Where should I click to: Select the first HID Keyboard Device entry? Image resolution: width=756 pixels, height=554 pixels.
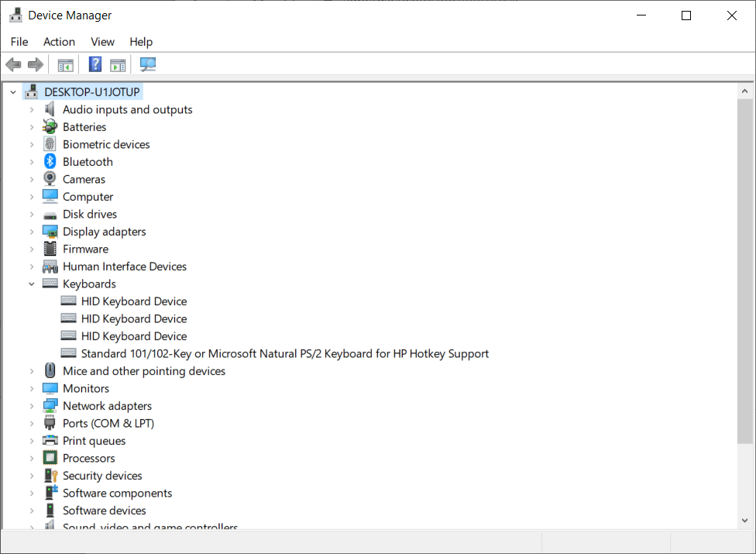tap(134, 301)
